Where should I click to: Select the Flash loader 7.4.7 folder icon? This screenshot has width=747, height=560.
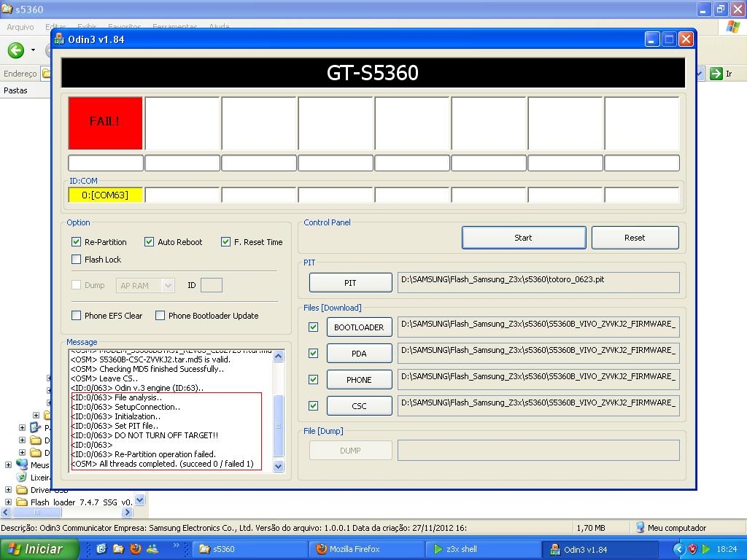pos(22,502)
